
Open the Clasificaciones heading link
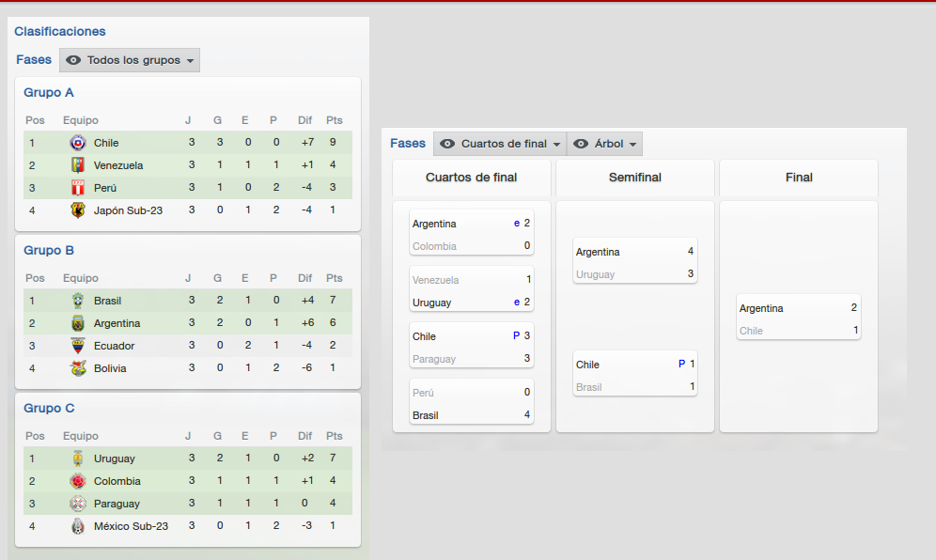60,32
